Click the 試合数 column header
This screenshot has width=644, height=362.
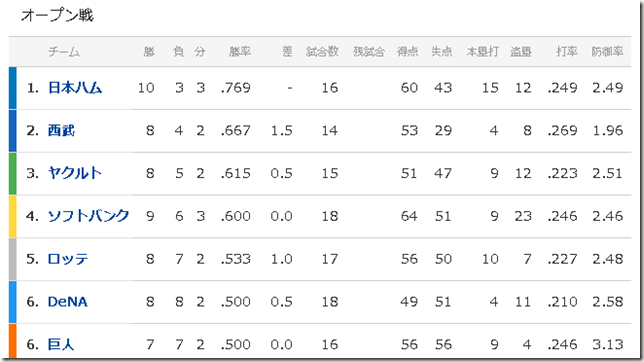(x=322, y=51)
